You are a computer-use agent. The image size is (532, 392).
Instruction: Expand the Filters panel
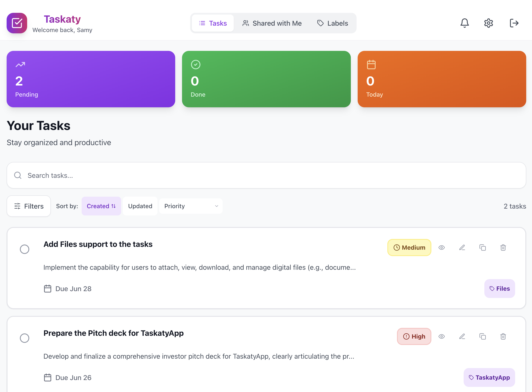pos(29,206)
